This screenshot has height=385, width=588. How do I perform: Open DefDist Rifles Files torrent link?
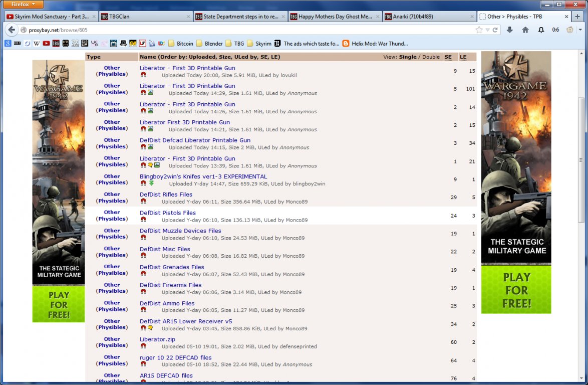click(x=166, y=195)
